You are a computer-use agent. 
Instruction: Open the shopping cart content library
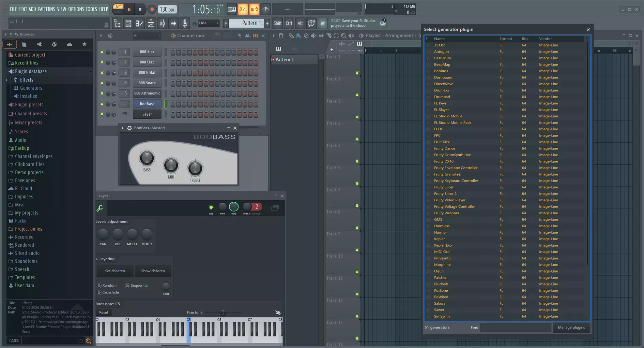322,23
